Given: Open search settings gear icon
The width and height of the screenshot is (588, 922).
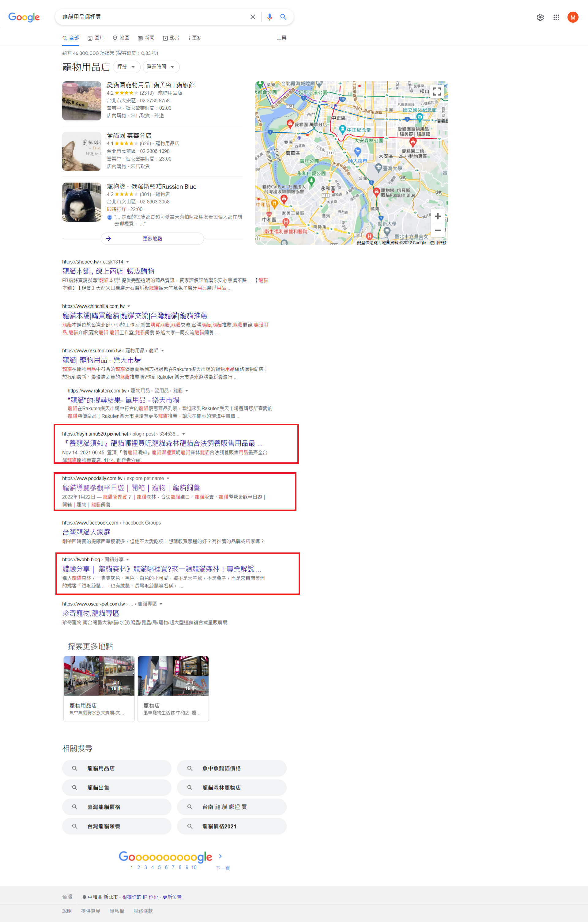Looking at the screenshot, I should (x=540, y=17).
